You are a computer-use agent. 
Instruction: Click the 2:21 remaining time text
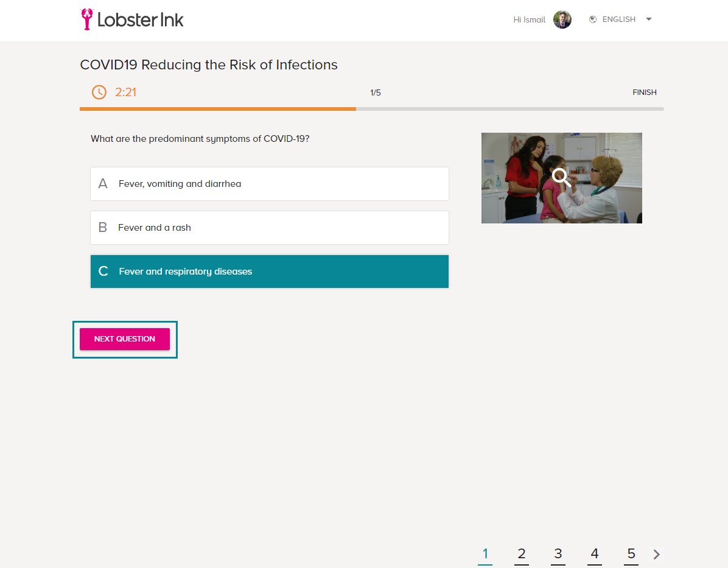pos(126,92)
